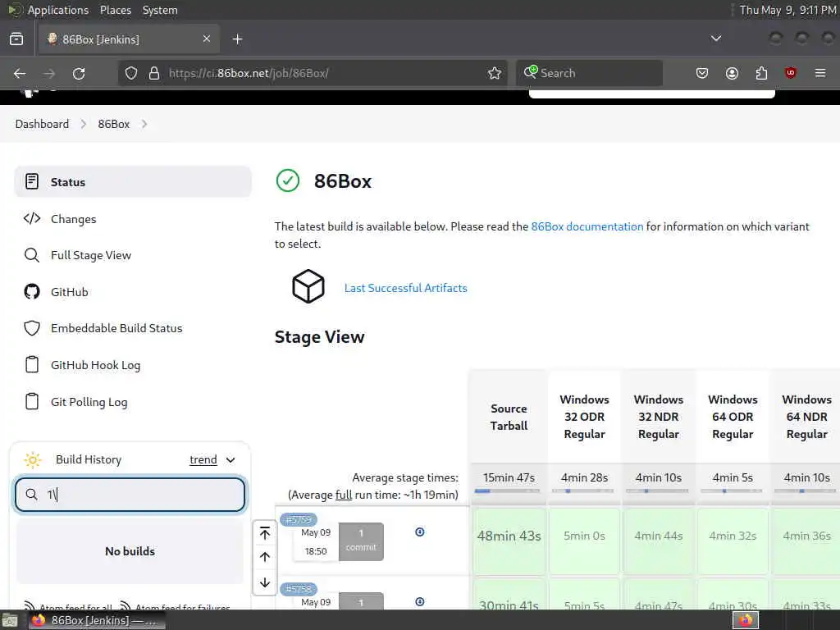Open Firefox account icon
Screen dimensions: 840x630
coord(732,73)
